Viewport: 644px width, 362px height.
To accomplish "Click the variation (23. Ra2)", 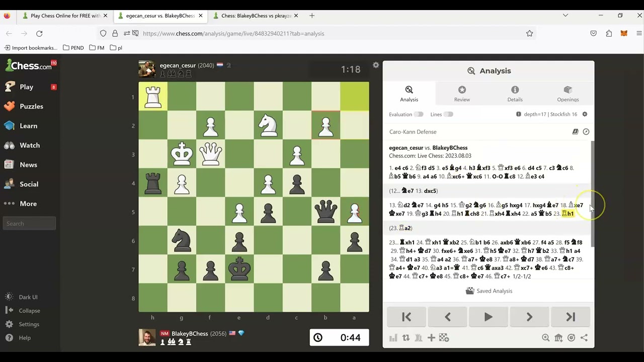I will [400, 228].
